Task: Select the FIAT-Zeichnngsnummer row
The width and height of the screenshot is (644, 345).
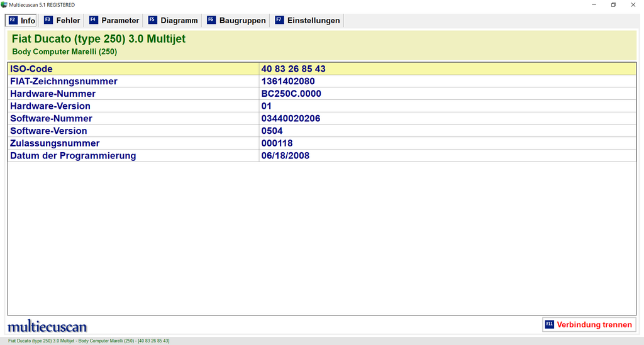Action: pos(322,81)
